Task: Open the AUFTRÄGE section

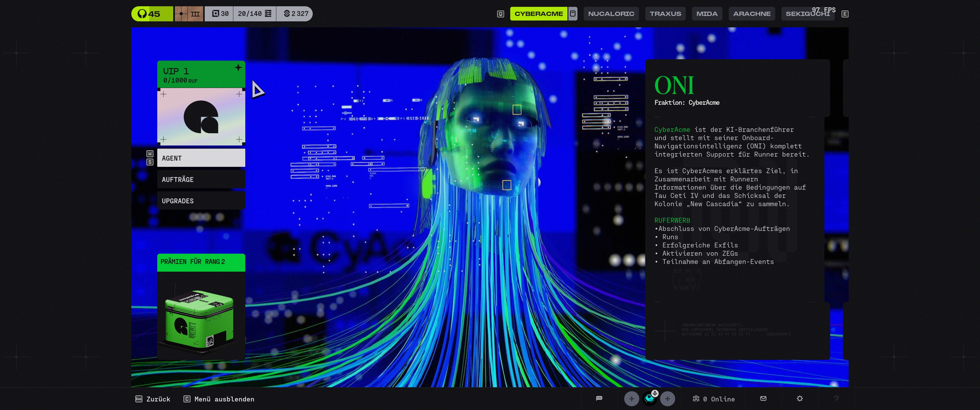Action: coord(201,179)
